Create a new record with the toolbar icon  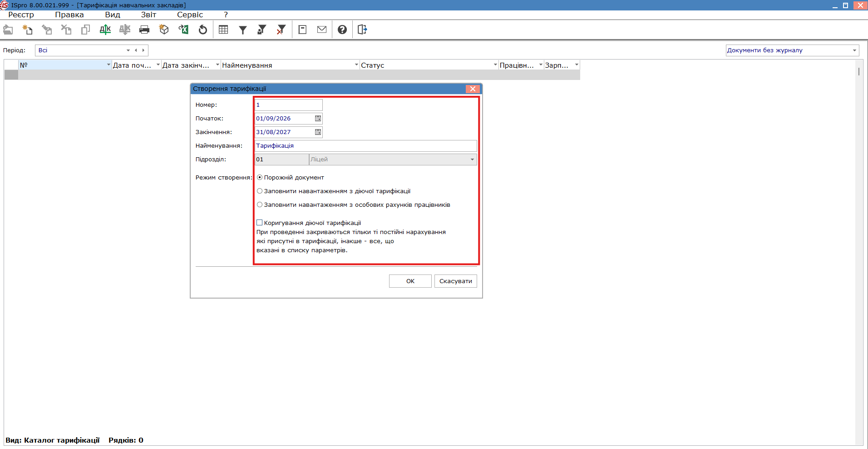pyautogui.click(x=28, y=30)
